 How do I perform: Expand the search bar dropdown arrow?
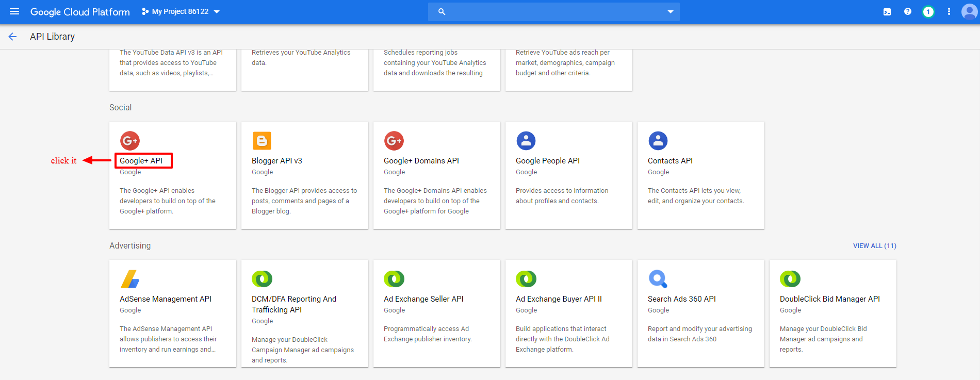(x=670, y=12)
